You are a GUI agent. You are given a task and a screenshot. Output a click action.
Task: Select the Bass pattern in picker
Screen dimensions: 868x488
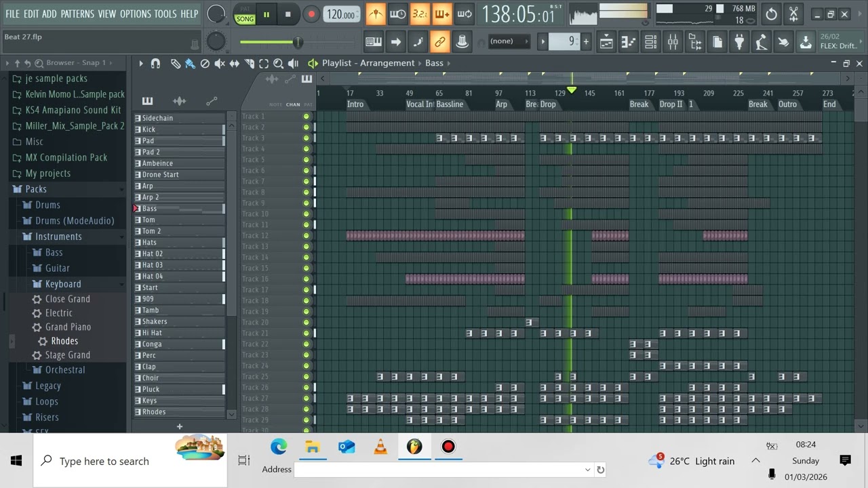click(x=179, y=209)
